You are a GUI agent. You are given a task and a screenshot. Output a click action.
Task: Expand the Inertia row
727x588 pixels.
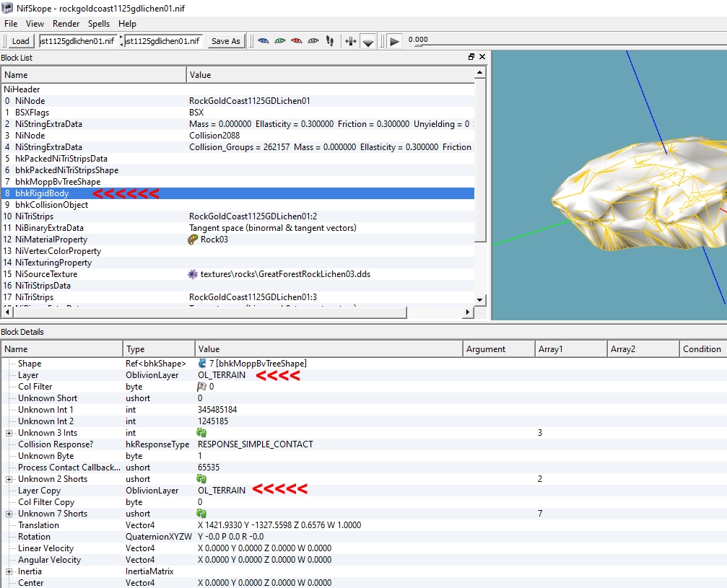(x=9, y=572)
